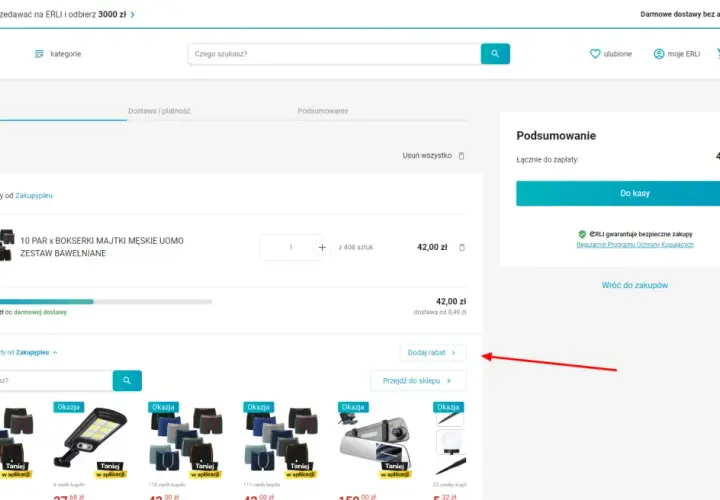720x500 pixels.
Task: Click the 42,00 zł item price
Action: tap(432, 247)
